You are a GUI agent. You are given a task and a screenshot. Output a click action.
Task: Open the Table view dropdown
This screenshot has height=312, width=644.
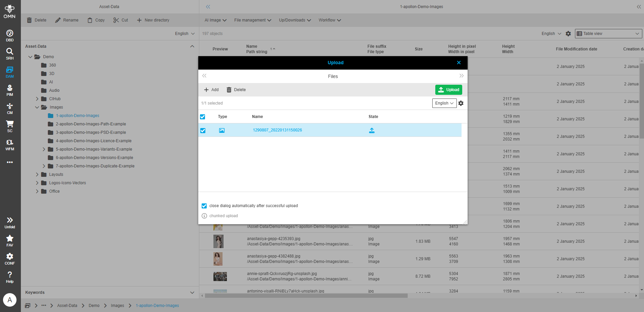click(x=608, y=34)
